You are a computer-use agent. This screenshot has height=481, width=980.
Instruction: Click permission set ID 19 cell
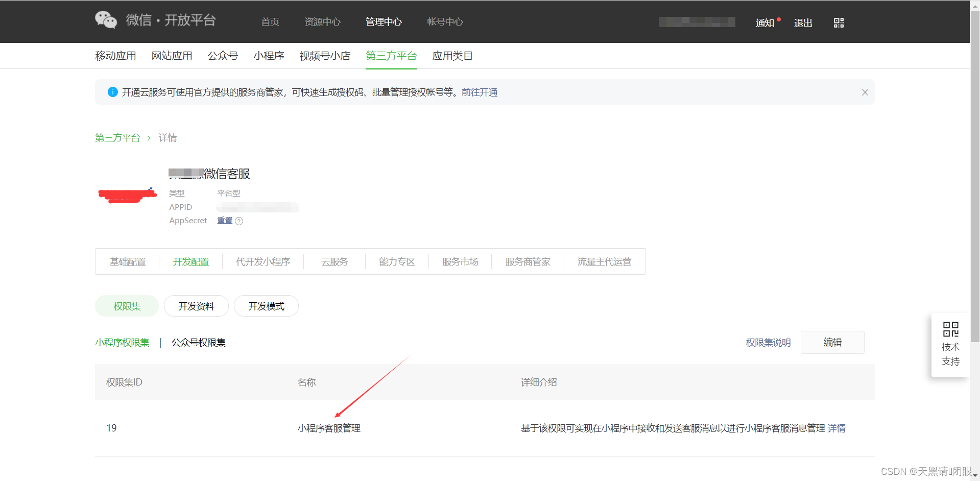pos(111,428)
